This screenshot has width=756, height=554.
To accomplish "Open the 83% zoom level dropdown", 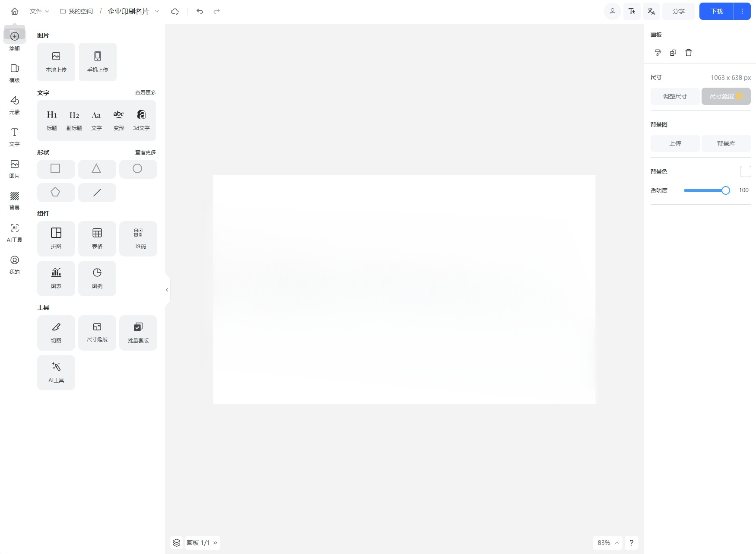I will [x=607, y=543].
